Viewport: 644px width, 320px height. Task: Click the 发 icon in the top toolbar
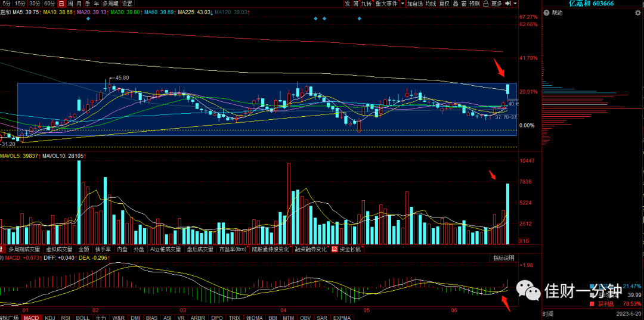(348, 4)
